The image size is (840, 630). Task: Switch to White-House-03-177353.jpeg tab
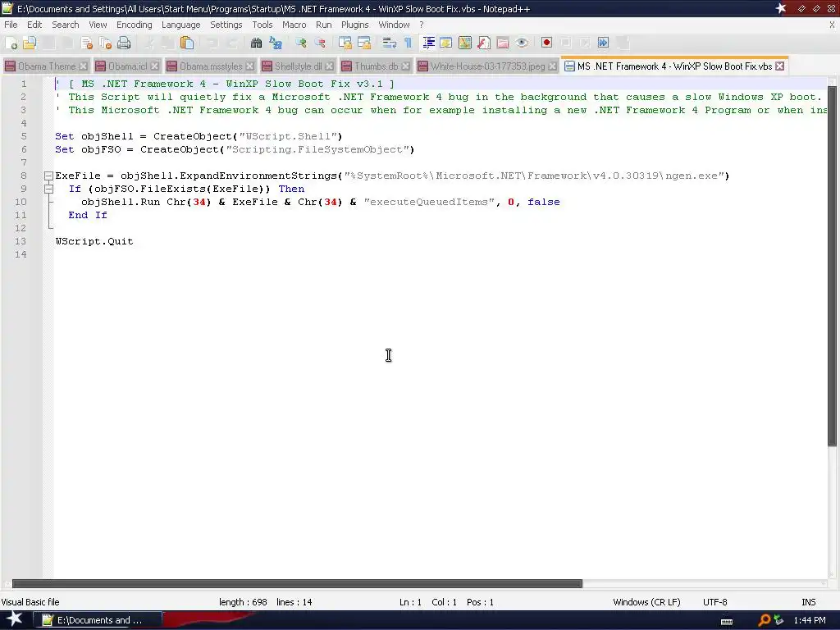tap(487, 66)
